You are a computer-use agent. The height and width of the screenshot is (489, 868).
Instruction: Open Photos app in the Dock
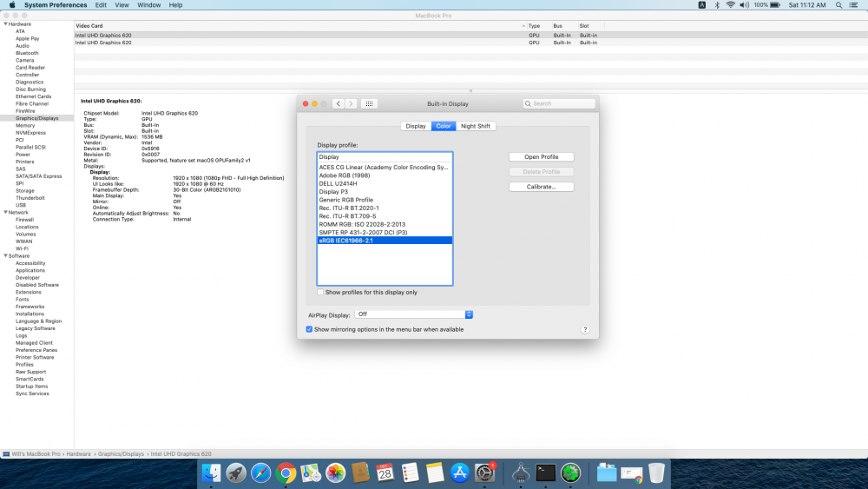click(335, 473)
